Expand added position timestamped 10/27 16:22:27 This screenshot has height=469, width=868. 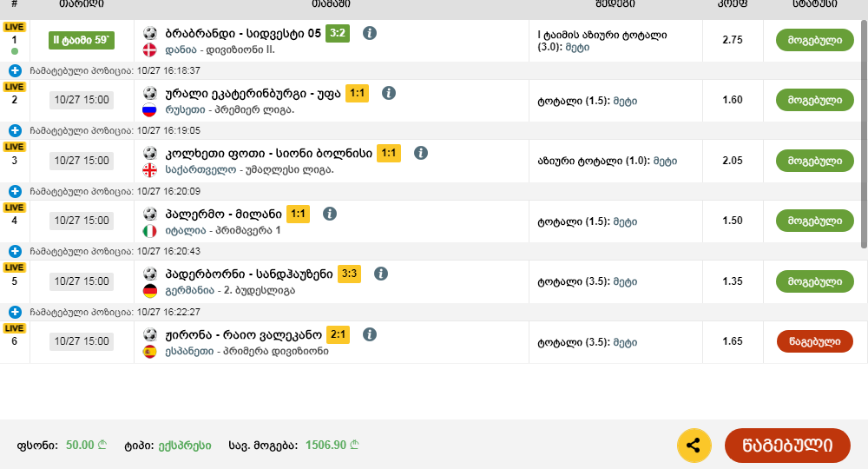point(15,312)
